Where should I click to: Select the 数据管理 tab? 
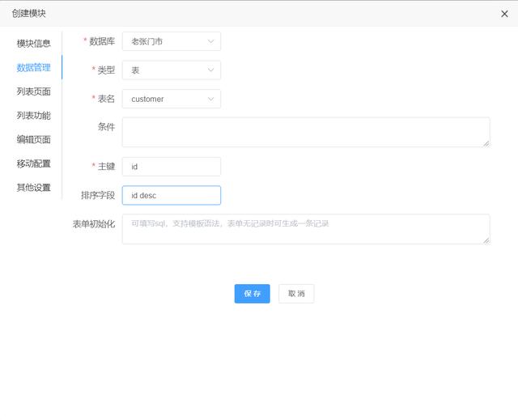click(x=33, y=67)
